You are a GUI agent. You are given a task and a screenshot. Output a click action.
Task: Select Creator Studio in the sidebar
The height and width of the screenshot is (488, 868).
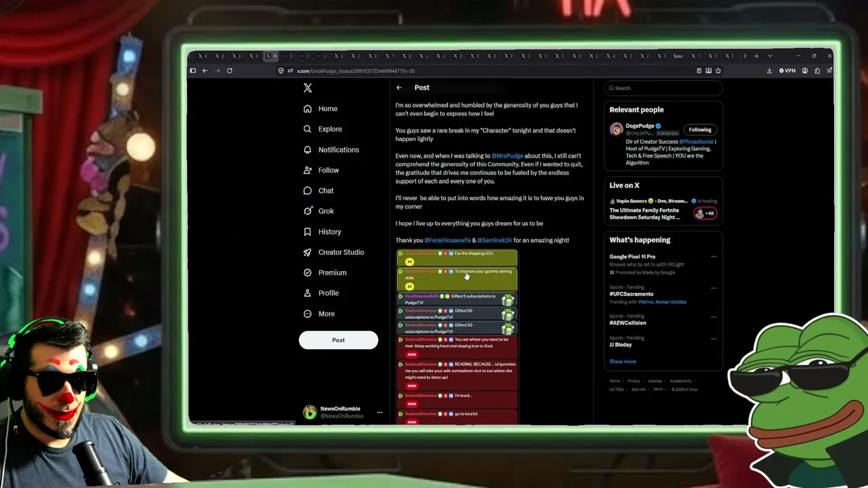tap(341, 252)
